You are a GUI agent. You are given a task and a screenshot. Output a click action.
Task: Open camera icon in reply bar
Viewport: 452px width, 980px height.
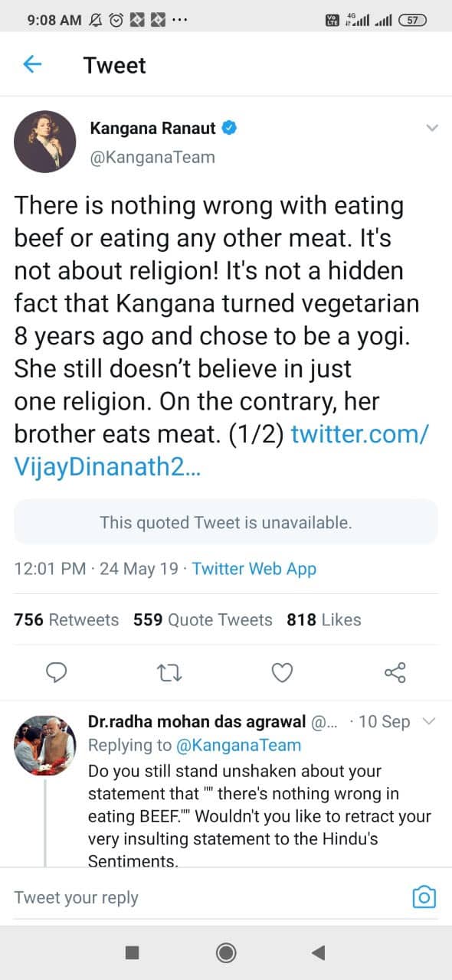tap(424, 897)
